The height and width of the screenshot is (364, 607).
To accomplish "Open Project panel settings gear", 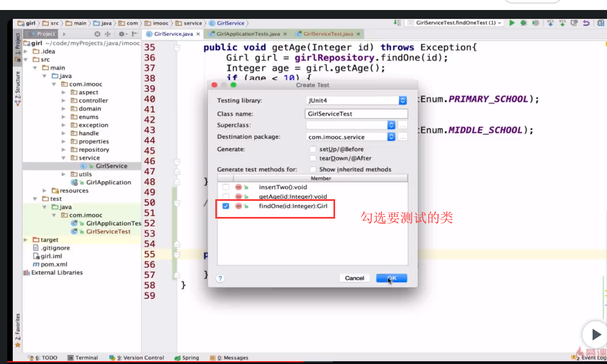I will coord(122,34).
